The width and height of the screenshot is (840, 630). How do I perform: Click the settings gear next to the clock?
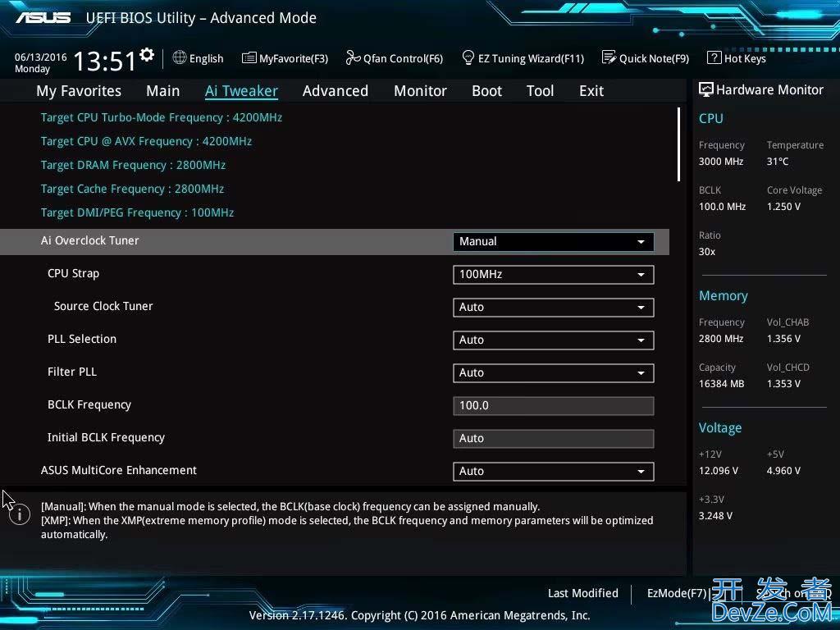tap(146, 54)
